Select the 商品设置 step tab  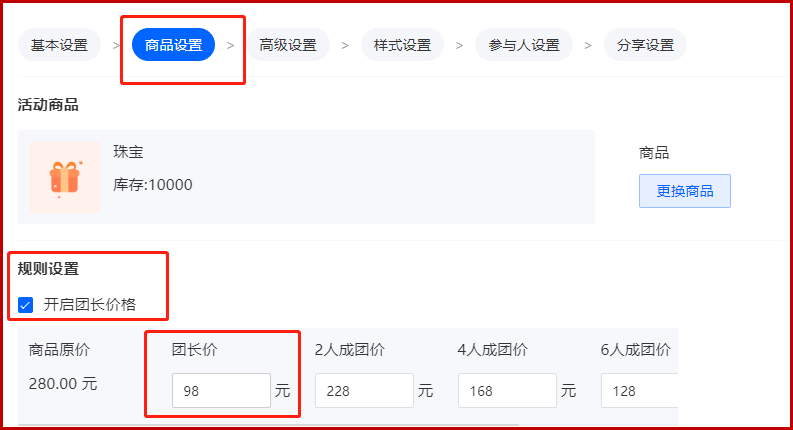pyautogui.click(x=173, y=45)
